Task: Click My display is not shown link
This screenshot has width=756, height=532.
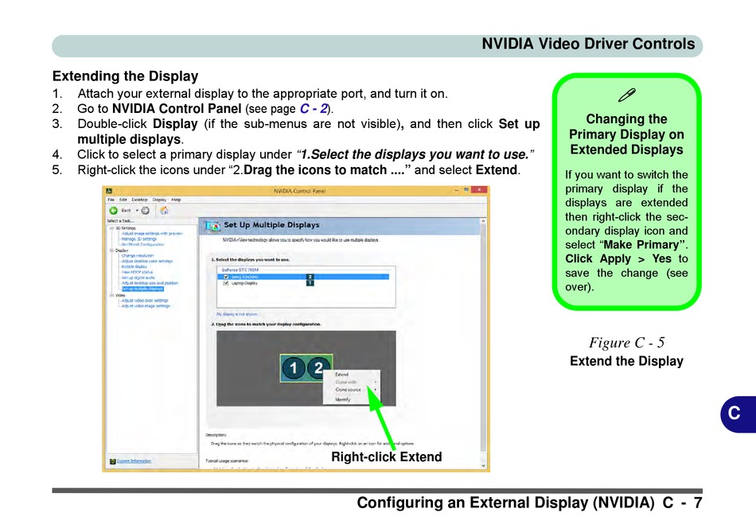Action: tap(236, 314)
